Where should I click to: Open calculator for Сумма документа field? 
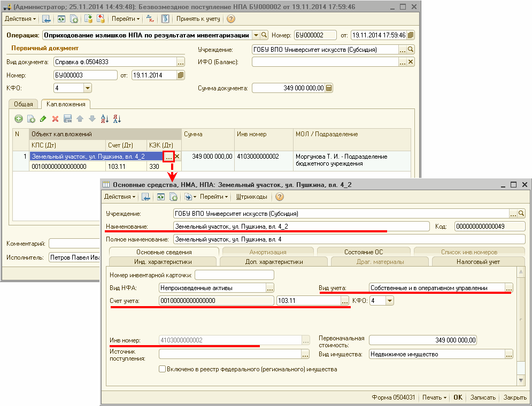tap(329, 88)
